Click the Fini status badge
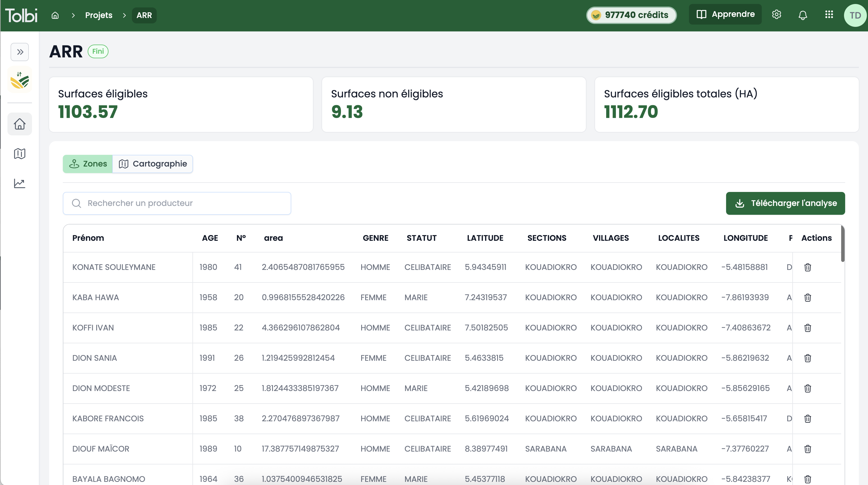868x485 pixels. 98,51
